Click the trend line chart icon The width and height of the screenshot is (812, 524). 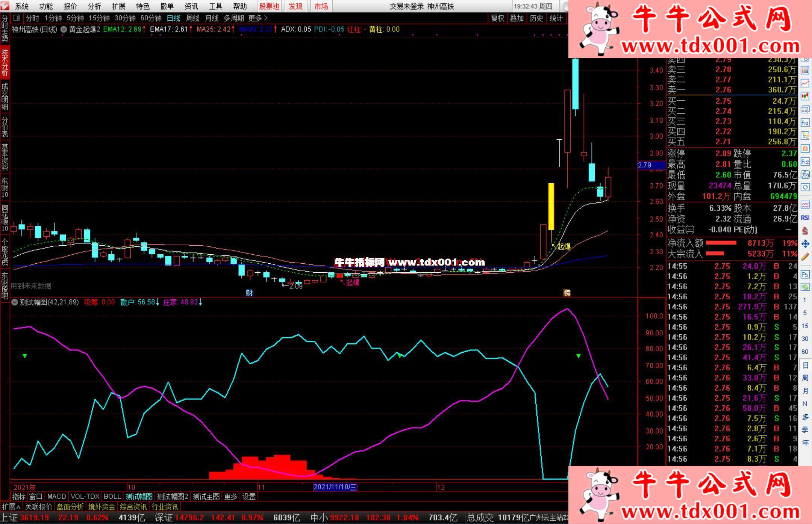(805, 83)
